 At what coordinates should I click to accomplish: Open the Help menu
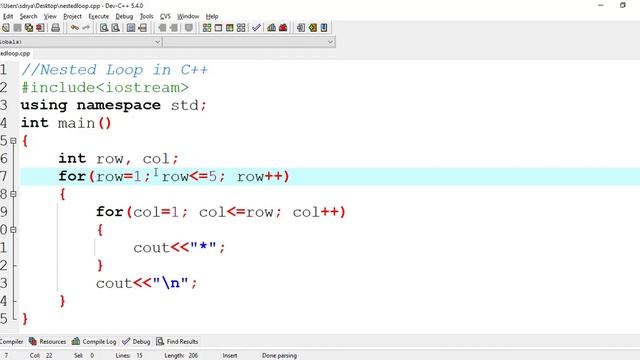pyautogui.click(x=212, y=16)
